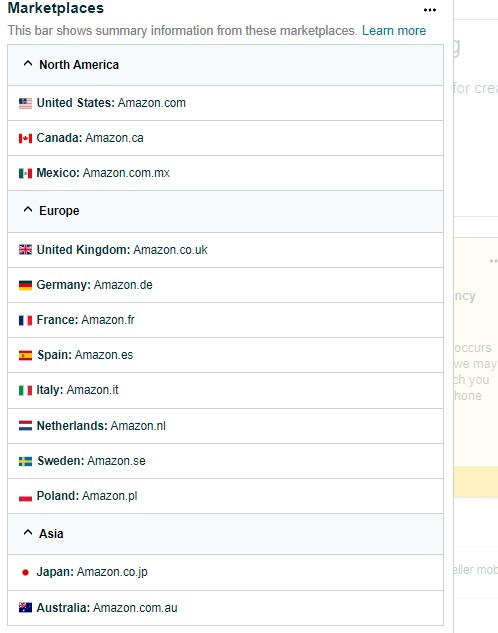Click the Spain flag icon
Image resolution: width=498 pixels, height=633 pixels.
[25, 355]
